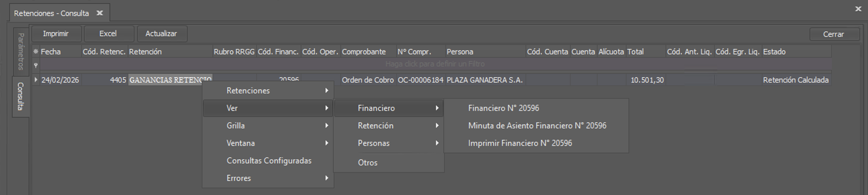
Task: Click the Fecha column header to sort
Action: click(x=51, y=52)
